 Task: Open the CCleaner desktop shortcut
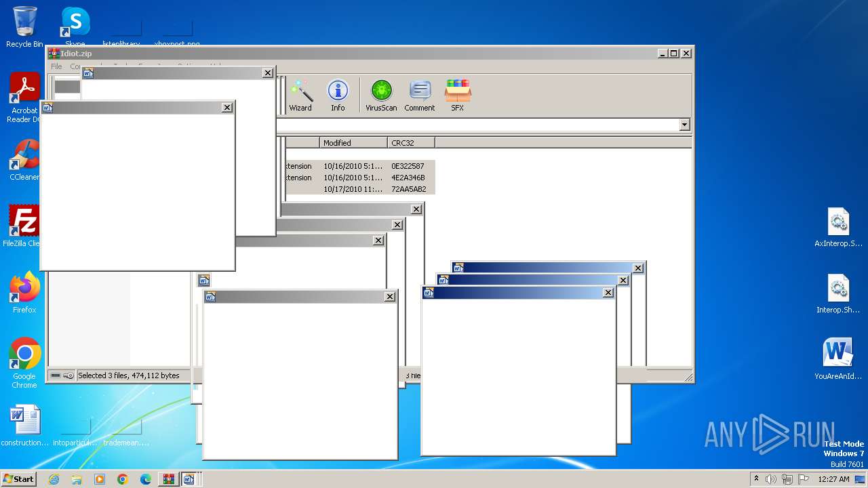tap(24, 160)
